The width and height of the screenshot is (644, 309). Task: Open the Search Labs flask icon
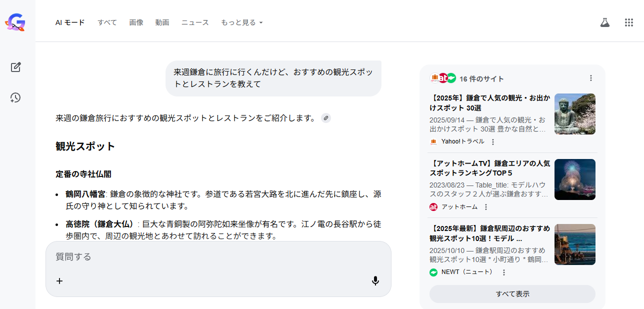[605, 22]
